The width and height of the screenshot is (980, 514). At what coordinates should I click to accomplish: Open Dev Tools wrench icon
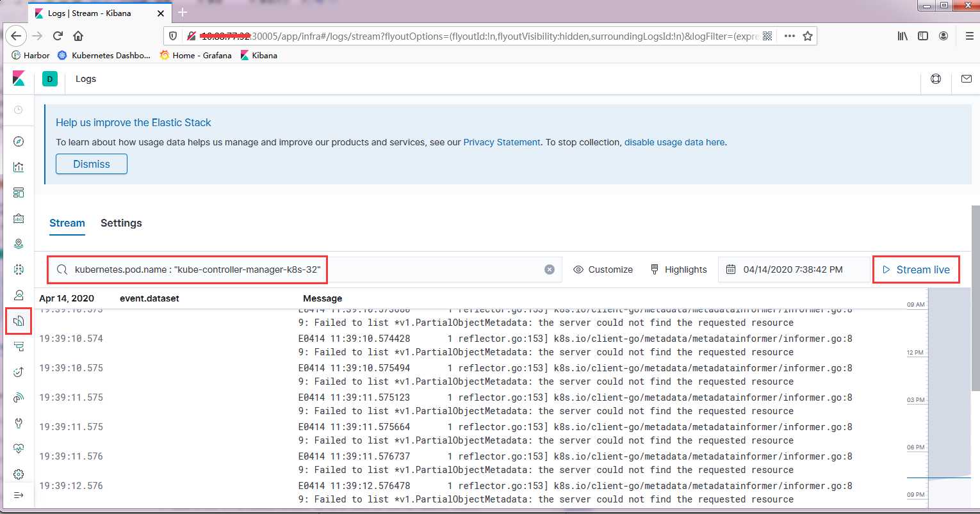click(19, 423)
